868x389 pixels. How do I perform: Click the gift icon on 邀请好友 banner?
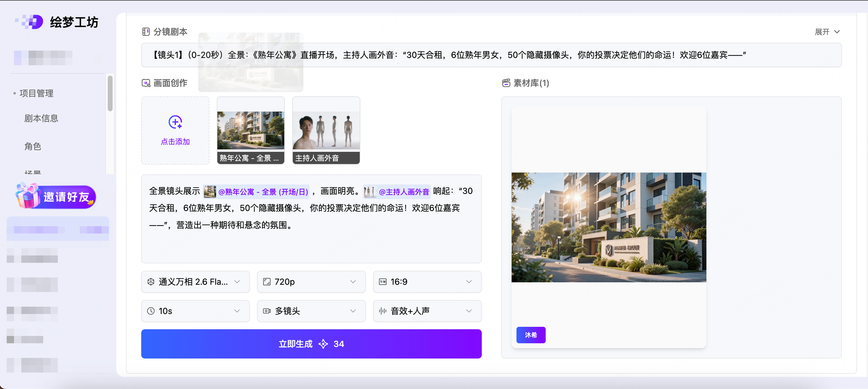pyautogui.click(x=28, y=196)
